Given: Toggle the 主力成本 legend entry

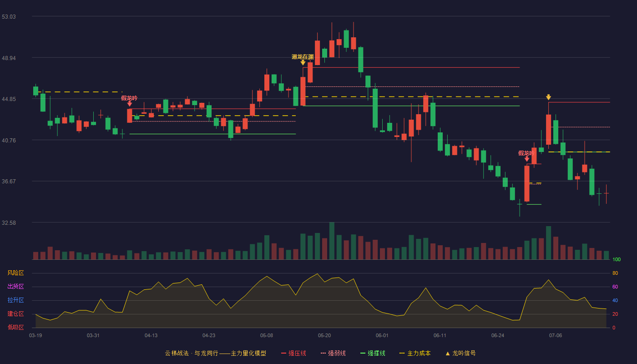Looking at the screenshot, I should (415, 353).
